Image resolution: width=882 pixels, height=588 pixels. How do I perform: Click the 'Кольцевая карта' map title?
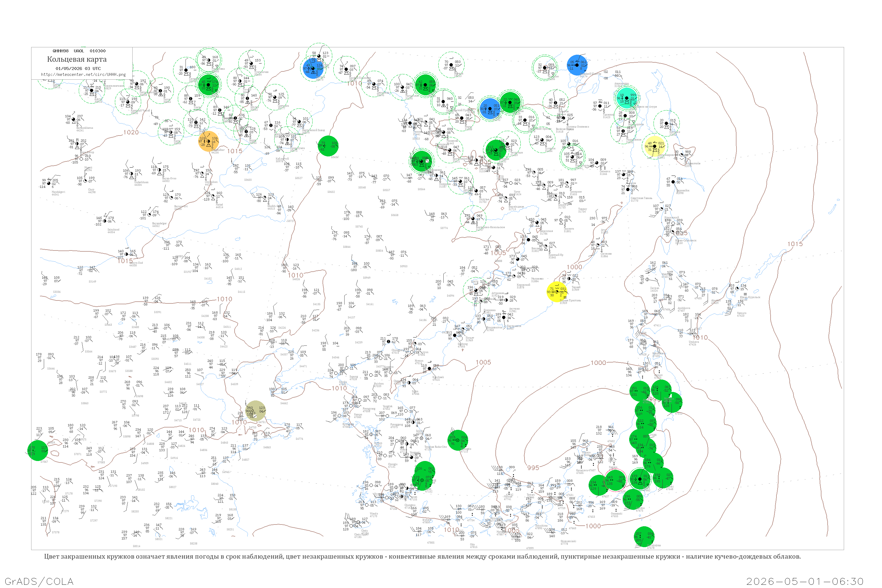(77, 59)
